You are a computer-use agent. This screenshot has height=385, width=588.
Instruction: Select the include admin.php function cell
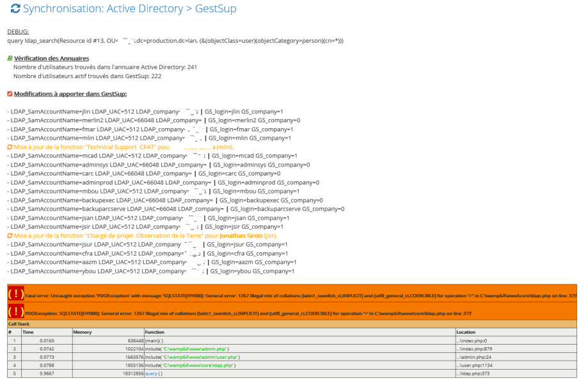[300, 349]
